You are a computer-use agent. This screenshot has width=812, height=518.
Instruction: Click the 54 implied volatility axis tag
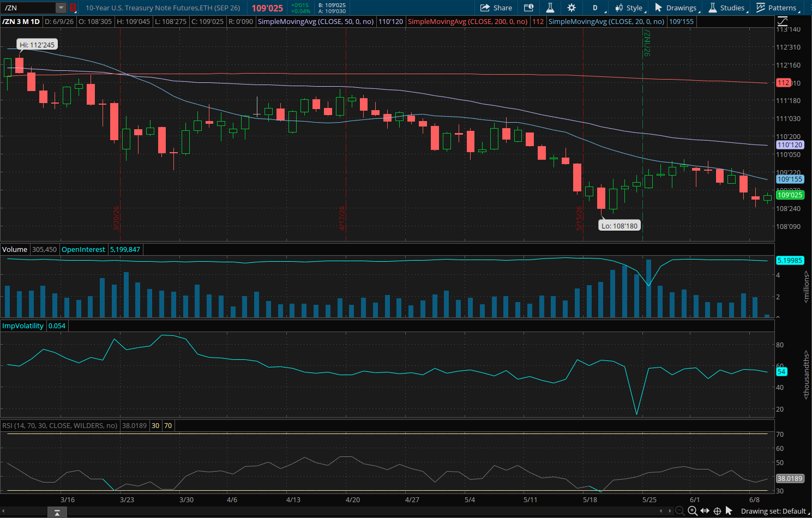781,371
